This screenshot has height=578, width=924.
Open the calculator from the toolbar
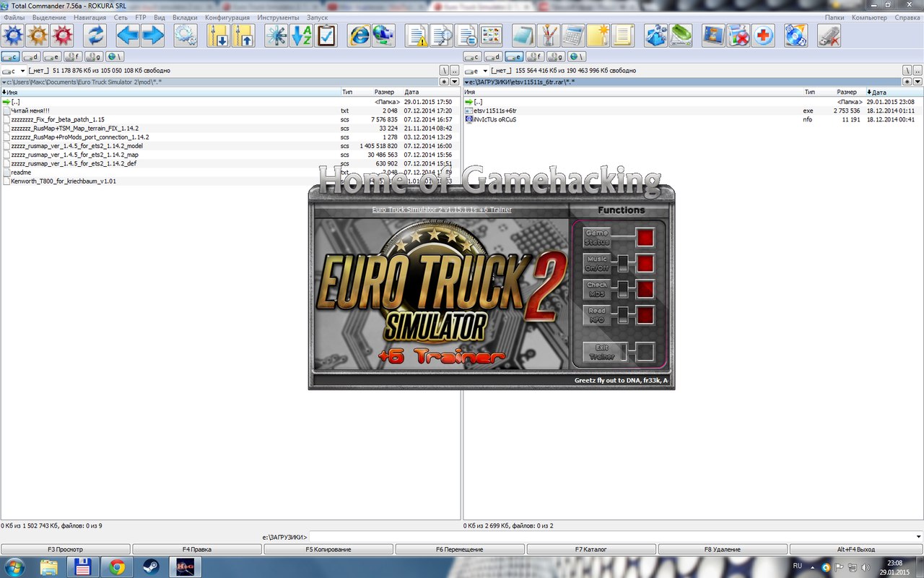(x=574, y=35)
